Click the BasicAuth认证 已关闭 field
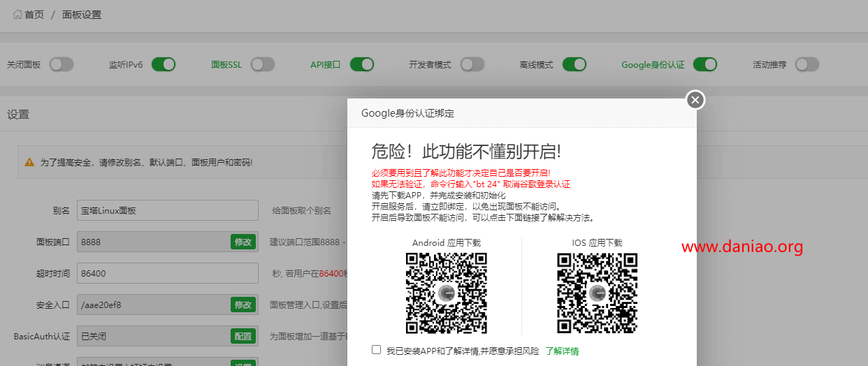Screen dimensions: 868x366 click(168, 336)
